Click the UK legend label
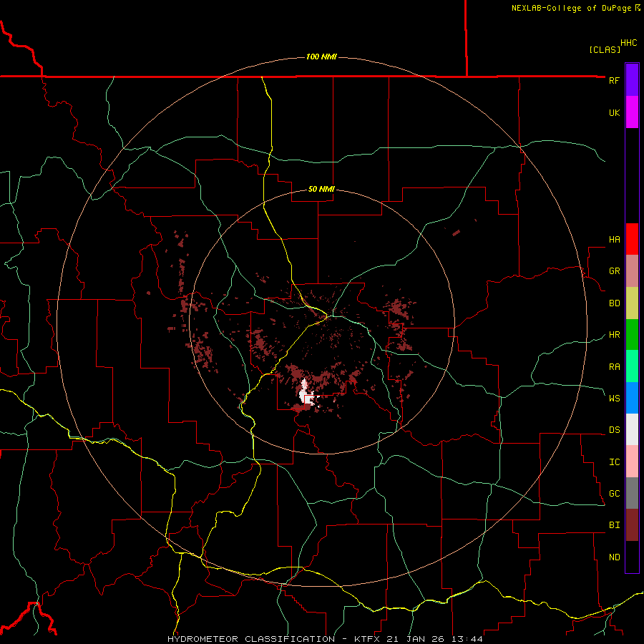This screenshot has width=644, height=644. pyautogui.click(x=614, y=112)
